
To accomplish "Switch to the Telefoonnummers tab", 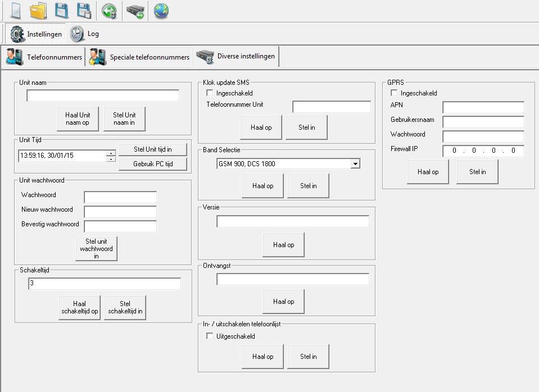I will click(x=44, y=57).
